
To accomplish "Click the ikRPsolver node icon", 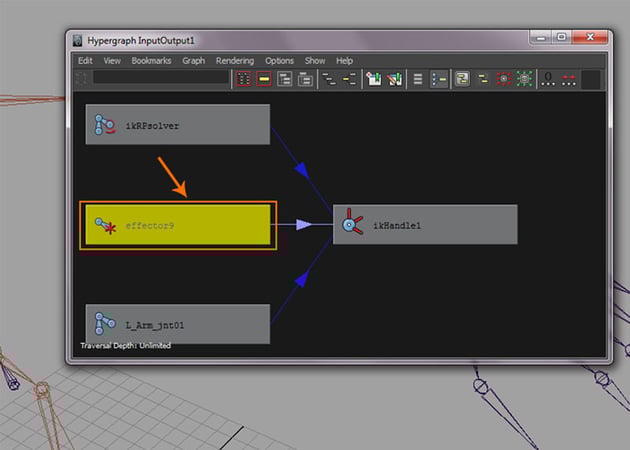I will coord(106,126).
